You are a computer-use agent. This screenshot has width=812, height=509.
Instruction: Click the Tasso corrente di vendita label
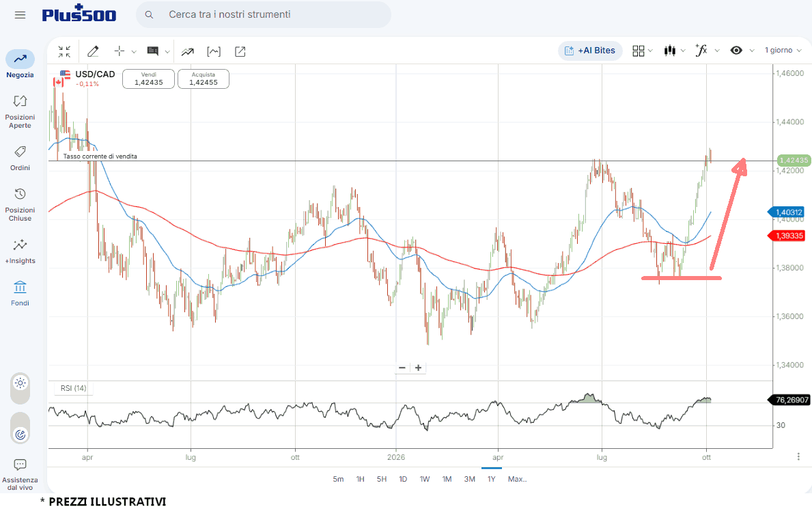coord(100,156)
